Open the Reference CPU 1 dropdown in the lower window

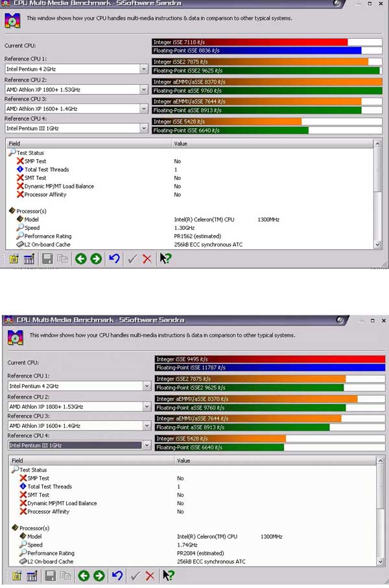point(147,386)
